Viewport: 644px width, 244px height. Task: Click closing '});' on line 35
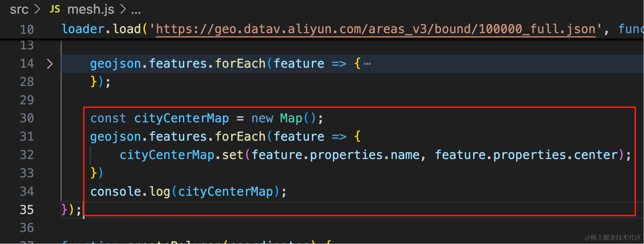click(x=72, y=210)
